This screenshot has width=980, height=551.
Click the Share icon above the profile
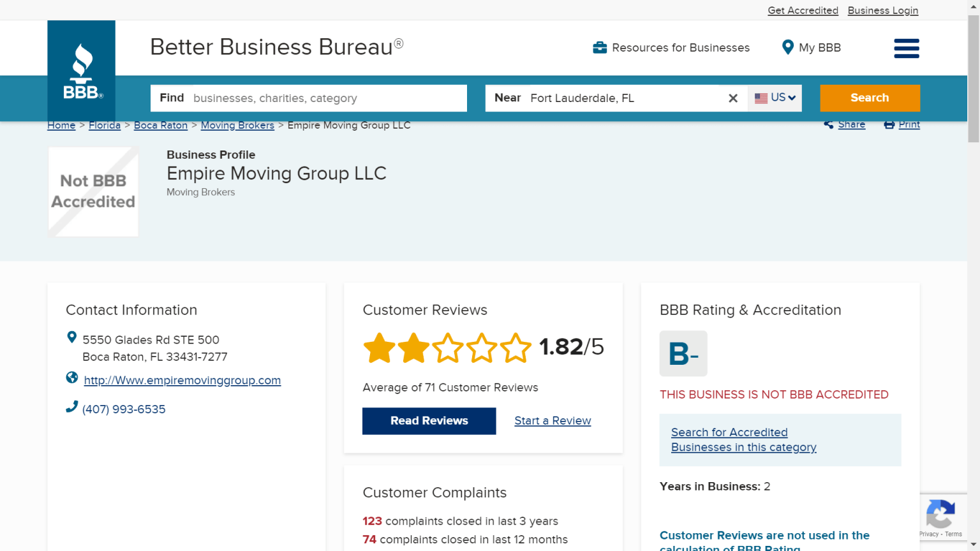coord(828,124)
